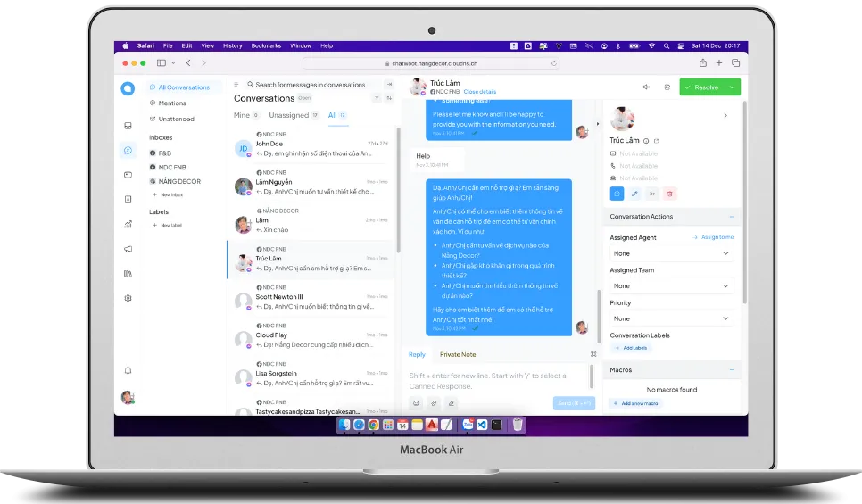Click contact info icon next to Trúc Lâm

[x=646, y=141]
